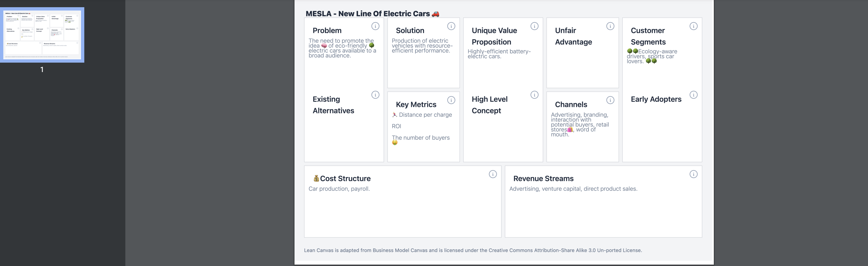The image size is (868, 266).
Task: Click the Lean Canvas license footer text
Action: coord(473,250)
